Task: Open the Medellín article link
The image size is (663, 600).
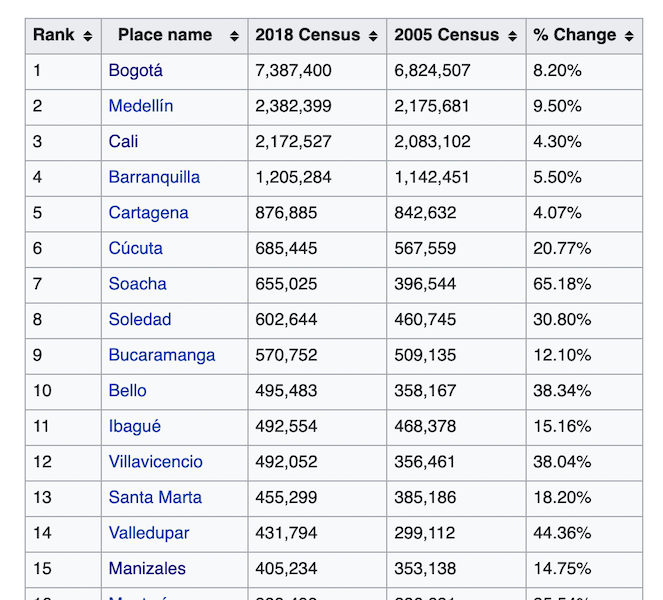Action: pos(141,106)
